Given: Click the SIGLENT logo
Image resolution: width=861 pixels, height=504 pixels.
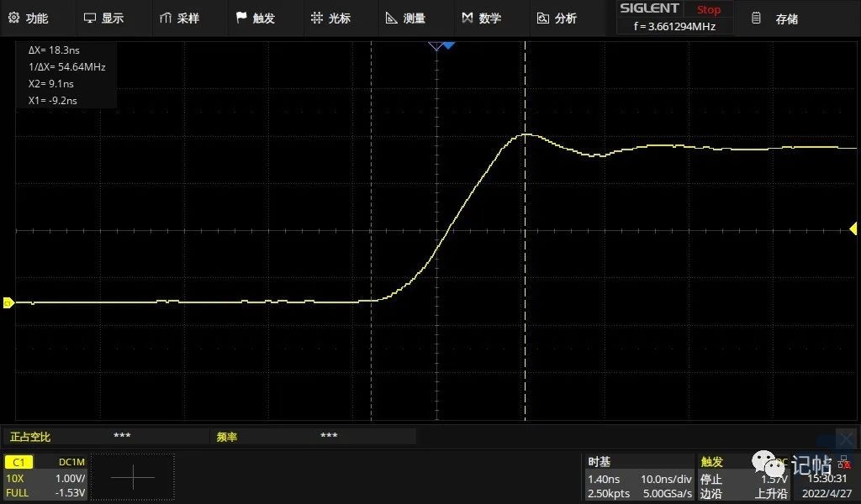Looking at the screenshot, I should click(650, 8).
